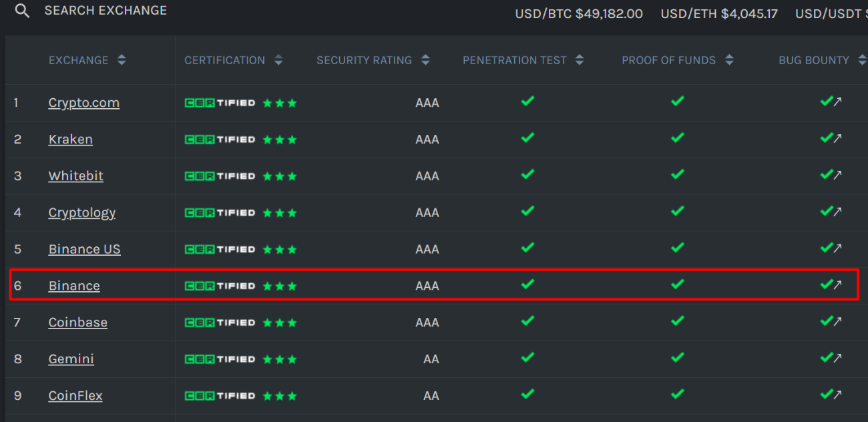The height and width of the screenshot is (422, 868).
Task: Sort by Security Rating column arrows
Action: [x=426, y=60]
